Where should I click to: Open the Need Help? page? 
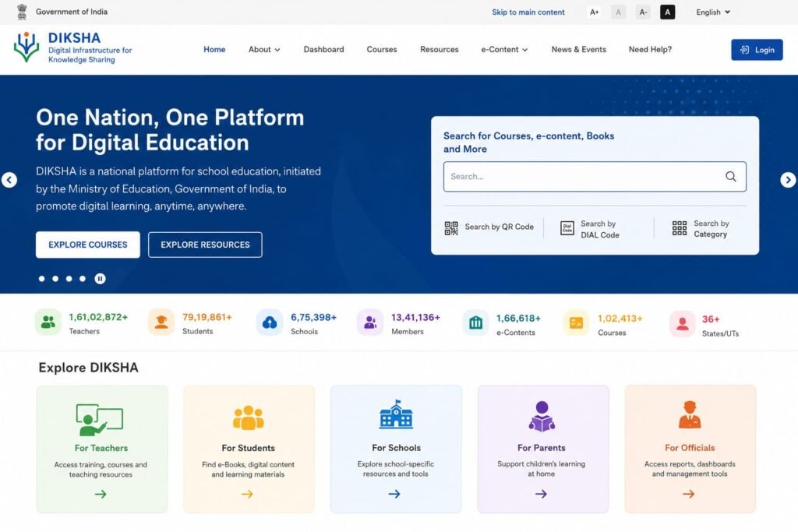coord(650,49)
